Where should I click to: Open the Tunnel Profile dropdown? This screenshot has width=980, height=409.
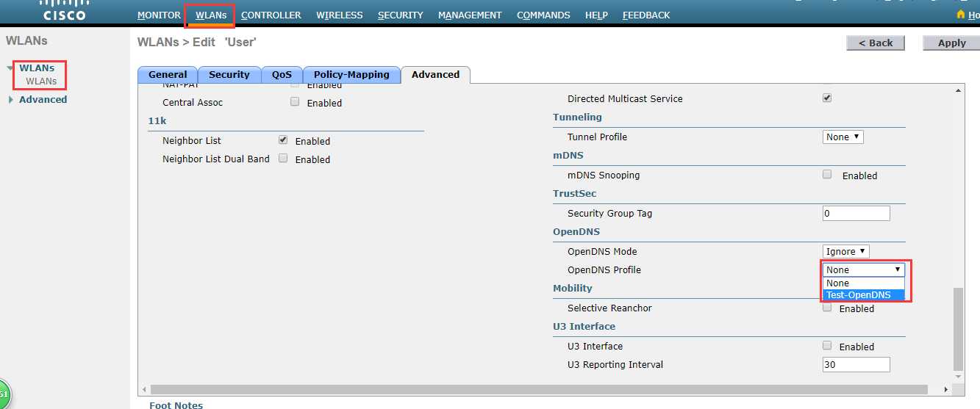(843, 137)
